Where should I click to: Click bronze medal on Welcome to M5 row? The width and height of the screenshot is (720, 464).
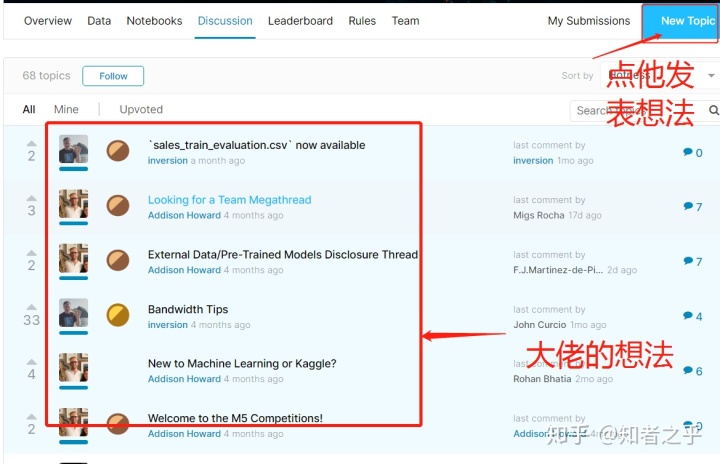pyautogui.click(x=118, y=424)
